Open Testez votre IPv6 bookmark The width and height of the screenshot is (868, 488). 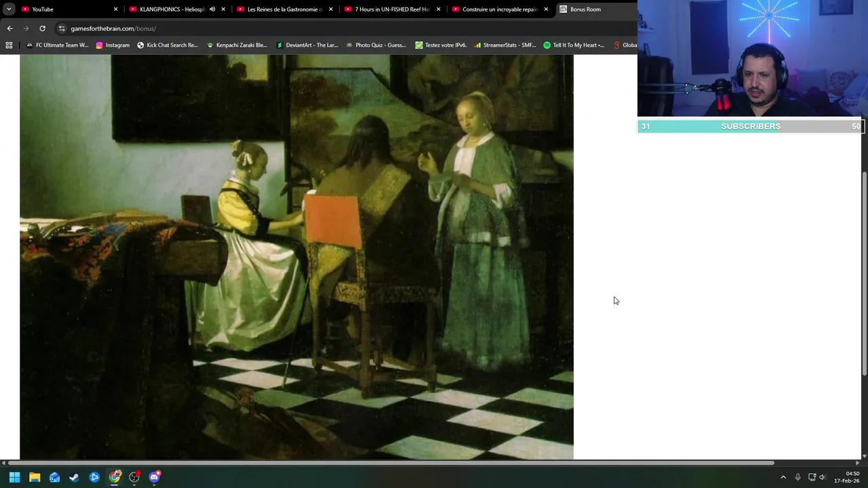click(441, 45)
